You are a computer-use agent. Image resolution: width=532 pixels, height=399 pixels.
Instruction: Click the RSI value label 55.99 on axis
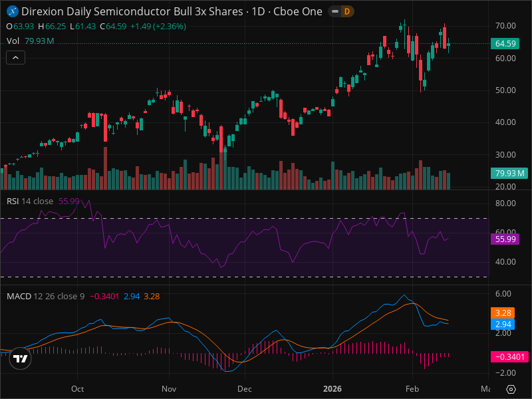[x=505, y=239]
